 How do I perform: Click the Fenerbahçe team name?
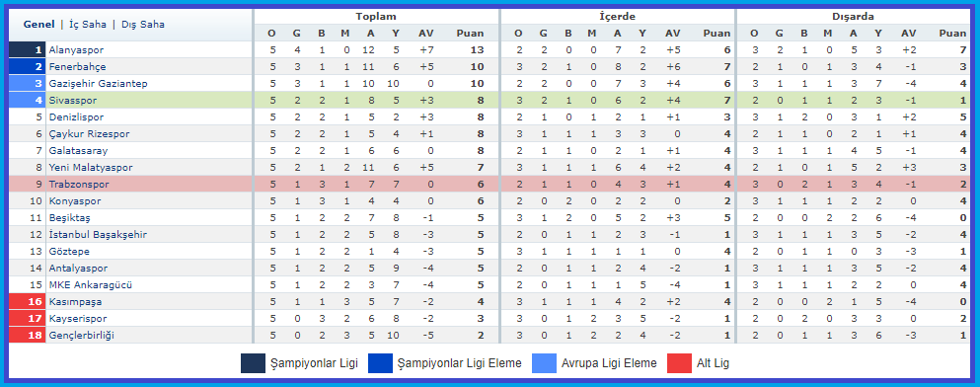(x=78, y=67)
